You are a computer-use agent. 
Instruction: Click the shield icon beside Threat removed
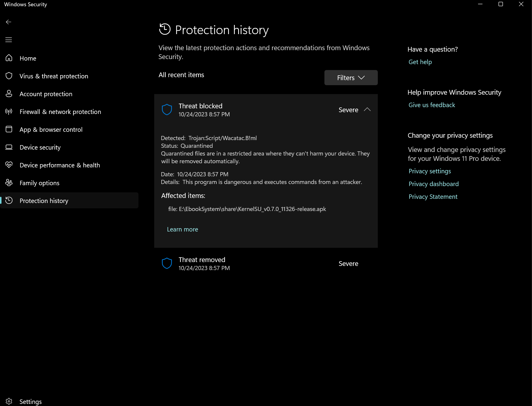pos(167,263)
